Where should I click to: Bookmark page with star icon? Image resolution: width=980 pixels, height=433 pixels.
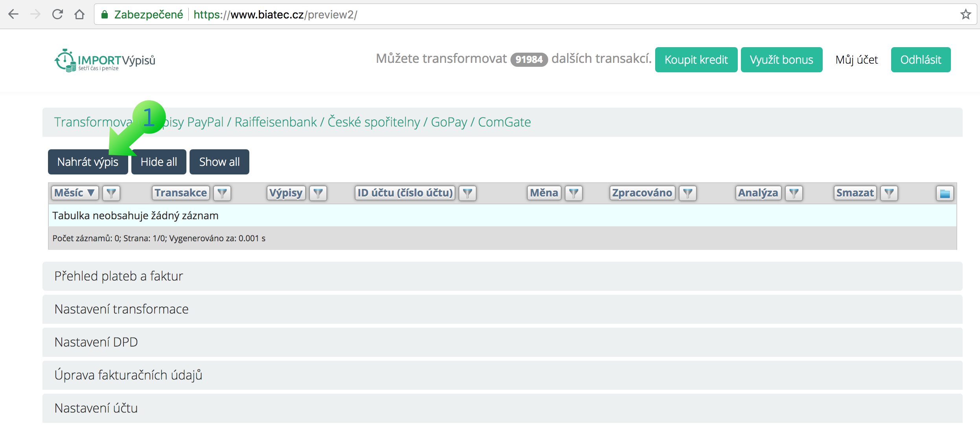point(965,15)
